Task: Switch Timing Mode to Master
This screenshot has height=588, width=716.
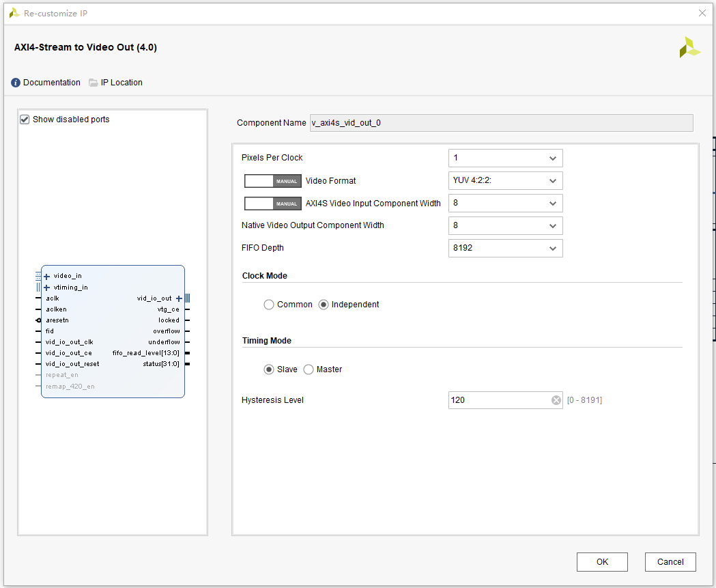Action: click(308, 369)
